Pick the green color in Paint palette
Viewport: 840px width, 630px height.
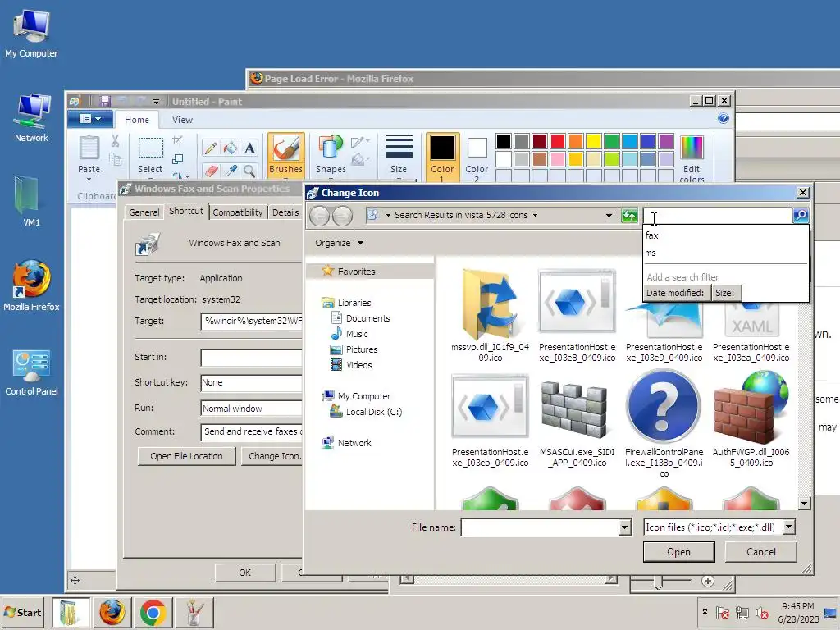click(612, 141)
